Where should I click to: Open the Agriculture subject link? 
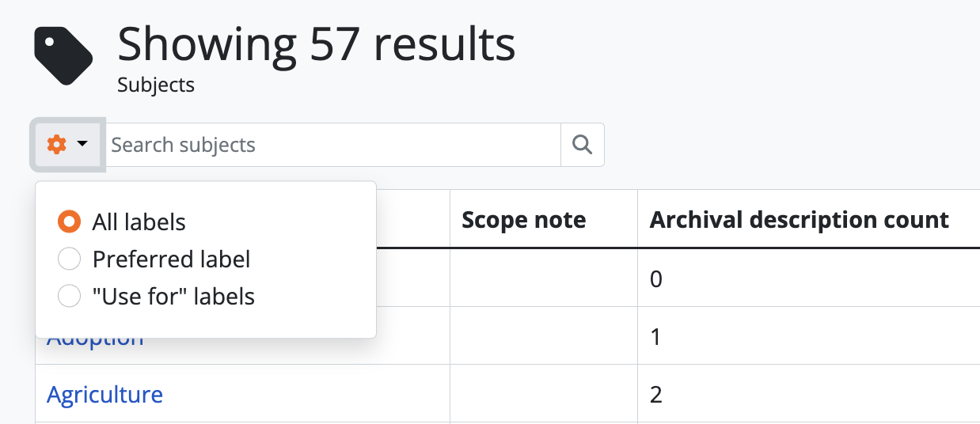[104, 394]
